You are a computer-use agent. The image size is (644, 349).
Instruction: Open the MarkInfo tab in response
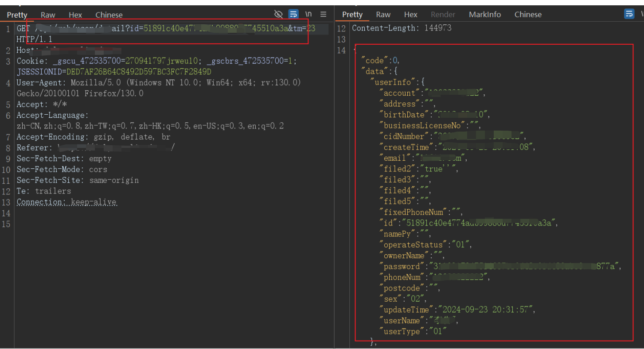(x=485, y=14)
